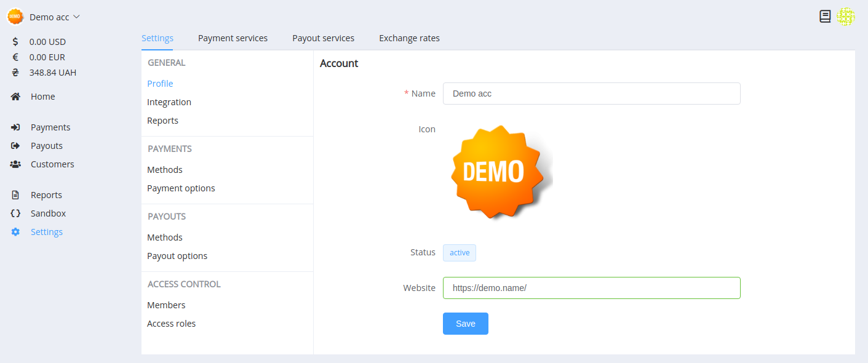Open Members under Access Control

click(x=166, y=305)
